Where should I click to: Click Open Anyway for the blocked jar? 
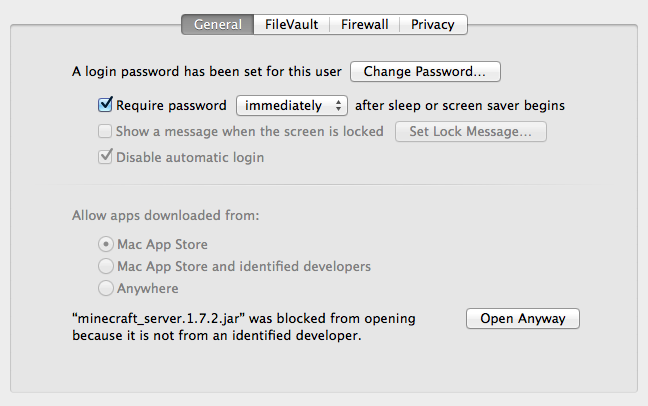click(523, 319)
